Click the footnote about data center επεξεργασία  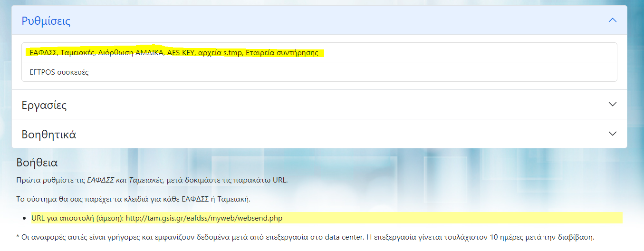click(x=305, y=237)
